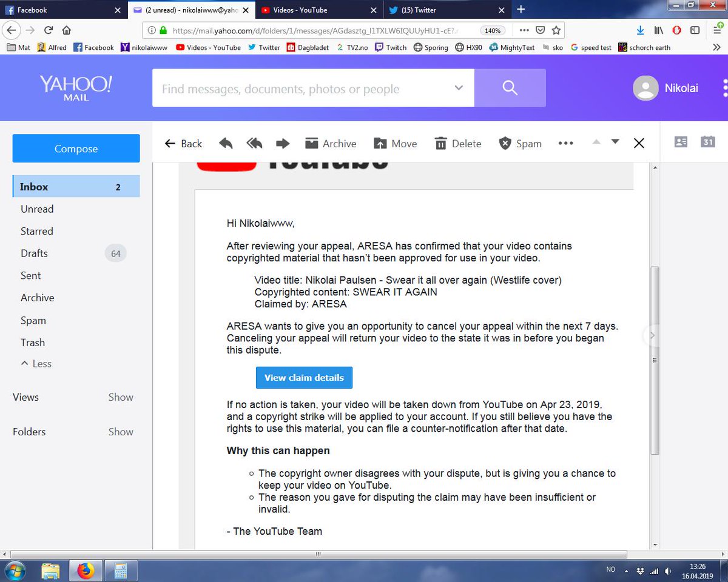Open the Library icon
Viewport: 728px width, 582px height.
click(x=659, y=30)
